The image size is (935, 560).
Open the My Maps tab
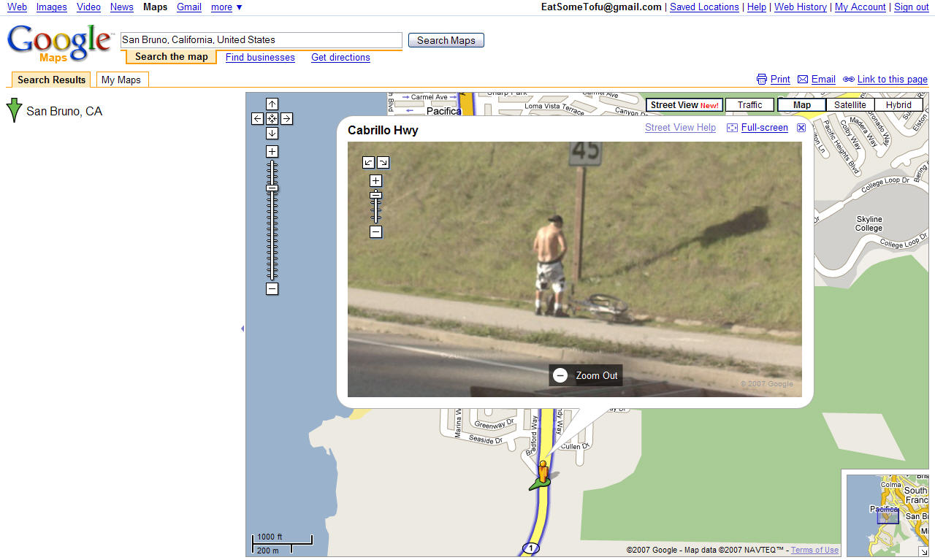[121, 80]
